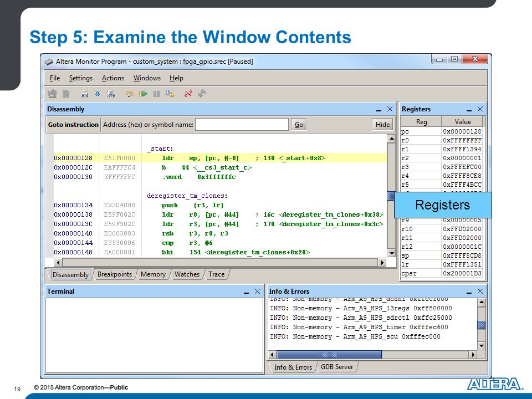Viewport: 532px width, 399px height.
Task: Switch to the Memory tab
Action: [153, 274]
